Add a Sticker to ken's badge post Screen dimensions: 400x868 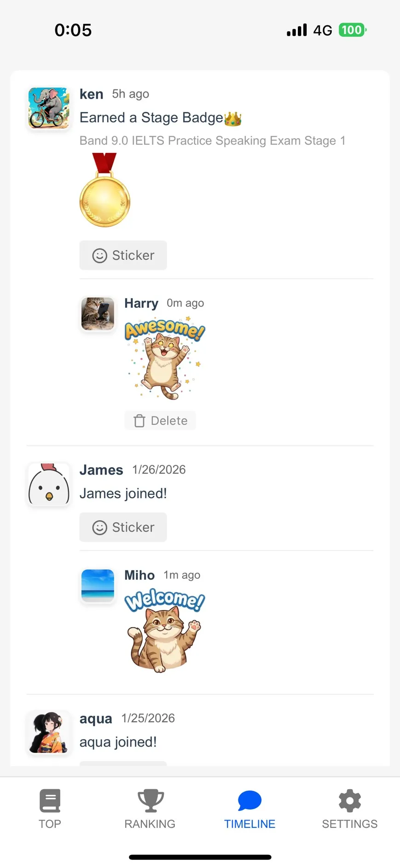point(123,255)
